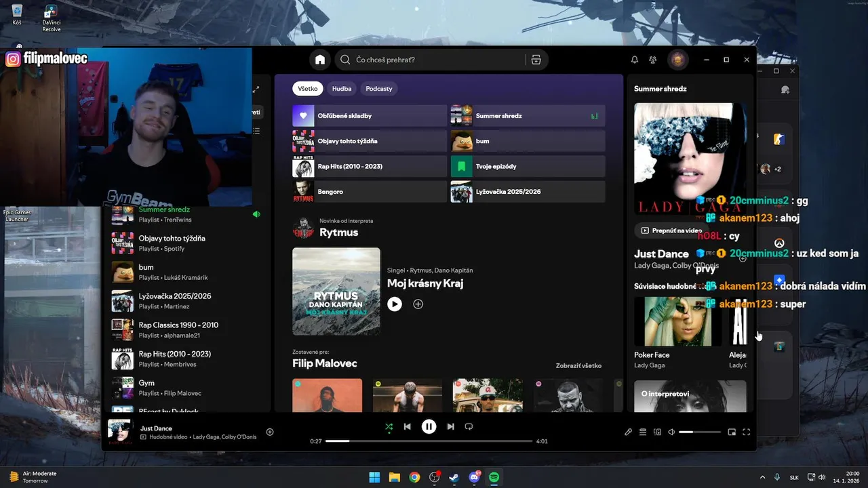Open the miniplayer

click(732, 432)
